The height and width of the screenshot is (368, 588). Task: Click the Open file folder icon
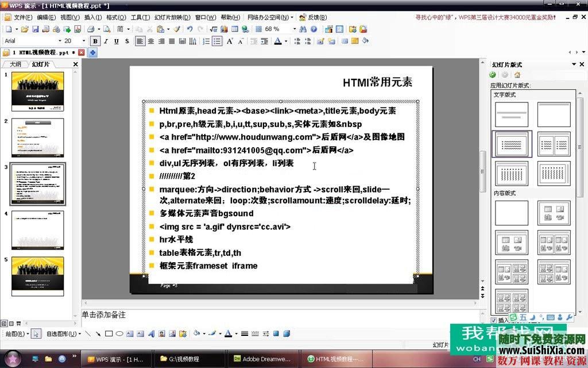pos(25,29)
